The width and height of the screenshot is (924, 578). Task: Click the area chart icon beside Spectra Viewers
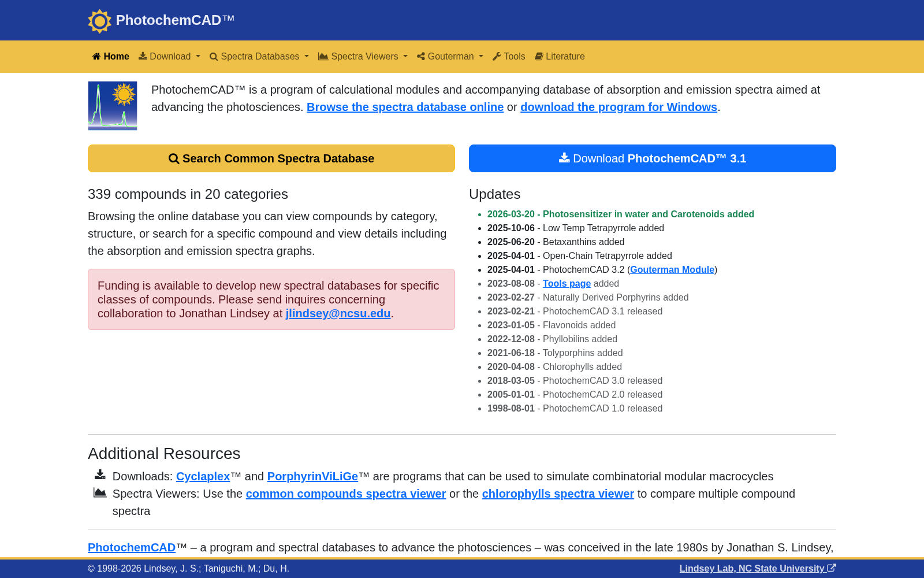click(x=100, y=492)
